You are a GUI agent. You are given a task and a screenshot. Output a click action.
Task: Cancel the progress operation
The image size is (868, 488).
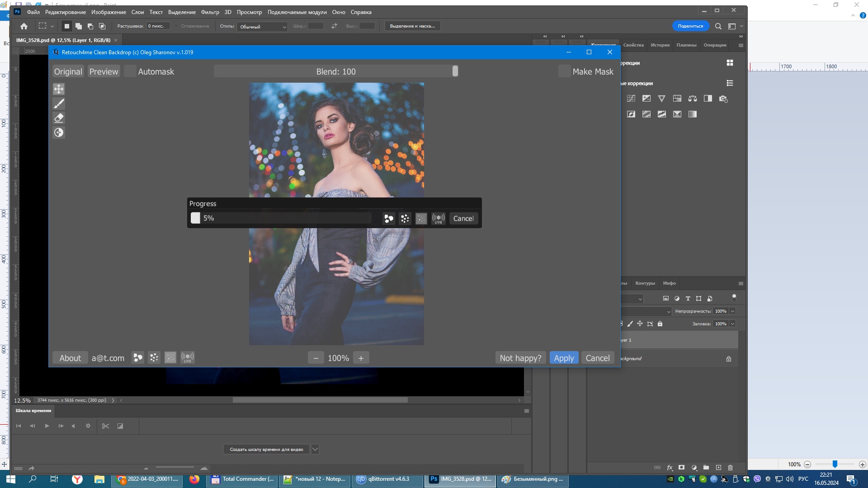click(463, 219)
